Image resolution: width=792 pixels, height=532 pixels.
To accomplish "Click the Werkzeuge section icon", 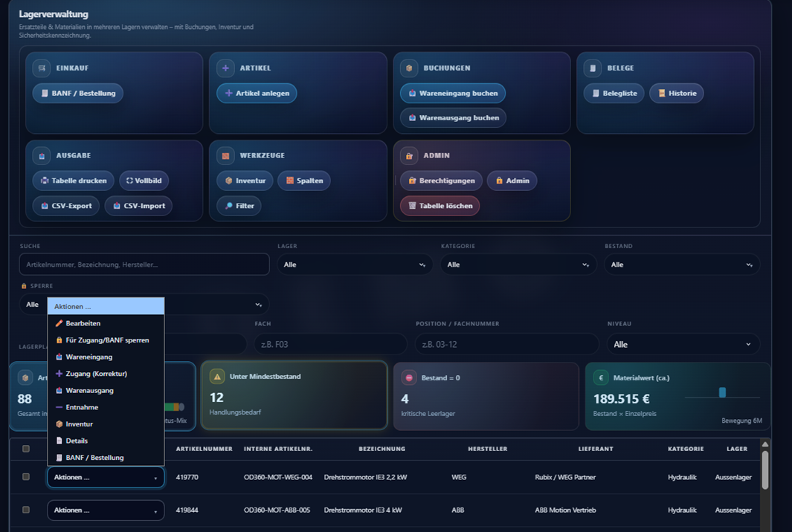I will 225,155.
